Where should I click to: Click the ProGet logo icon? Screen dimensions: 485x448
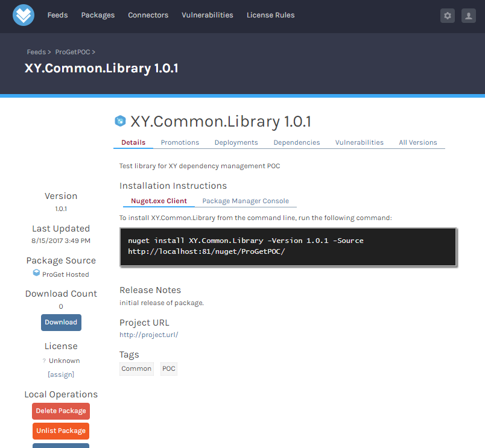(24, 15)
